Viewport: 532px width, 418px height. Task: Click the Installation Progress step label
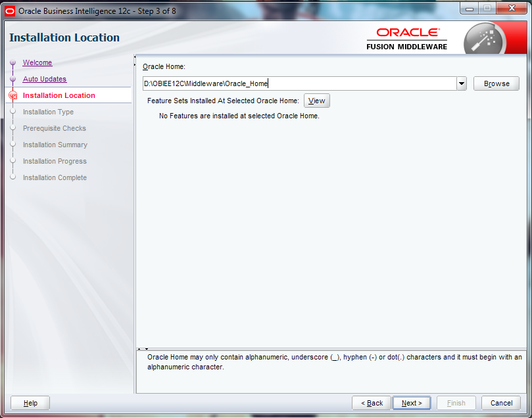[x=55, y=161]
